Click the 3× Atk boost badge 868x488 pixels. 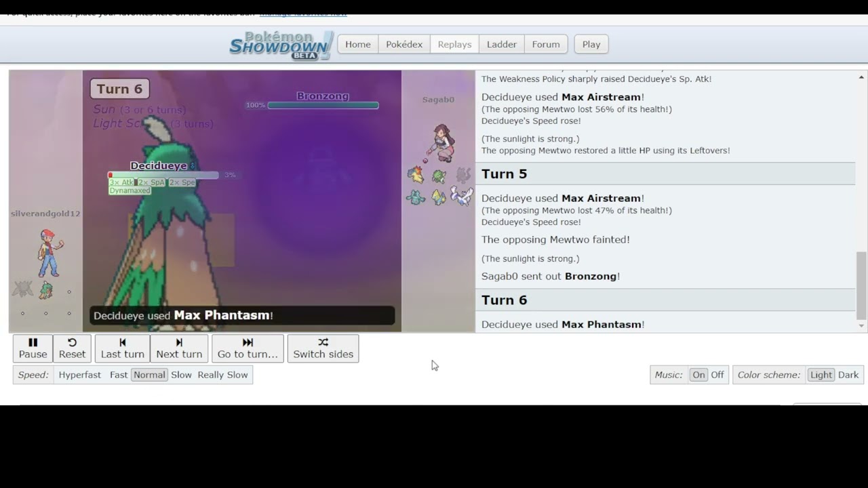click(x=122, y=182)
